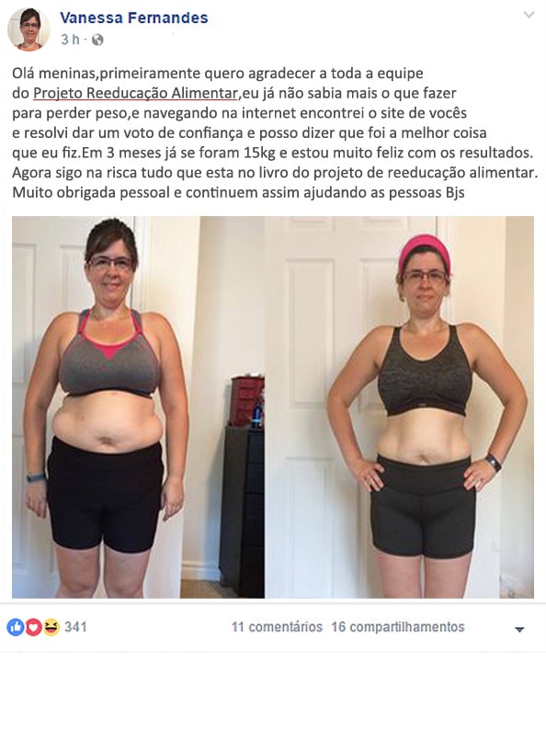Open the 3 h post timestamp

[70, 40]
